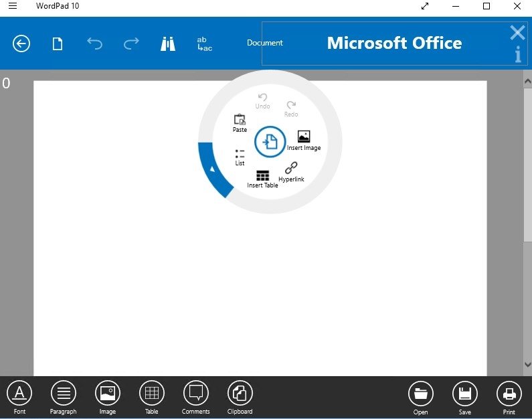Click the Microsoft Office banner
The width and height of the screenshot is (532, 419).
coord(394,43)
